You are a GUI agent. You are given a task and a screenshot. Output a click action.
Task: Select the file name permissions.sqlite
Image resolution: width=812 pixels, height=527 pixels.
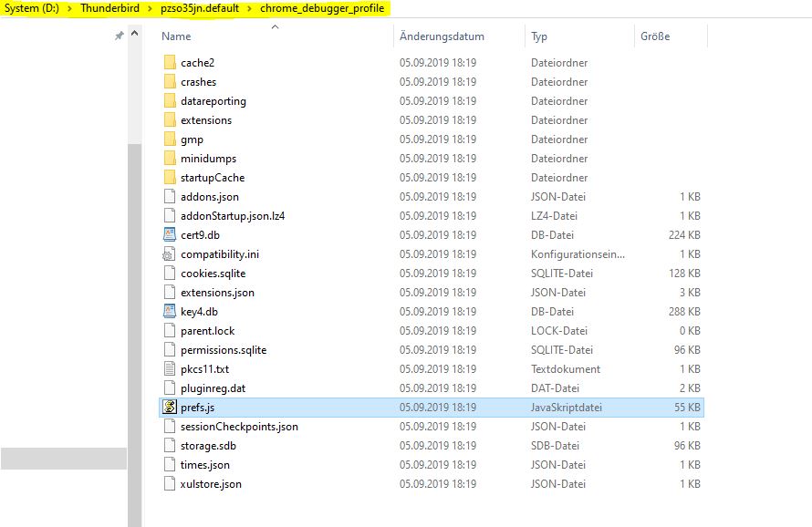coord(224,350)
